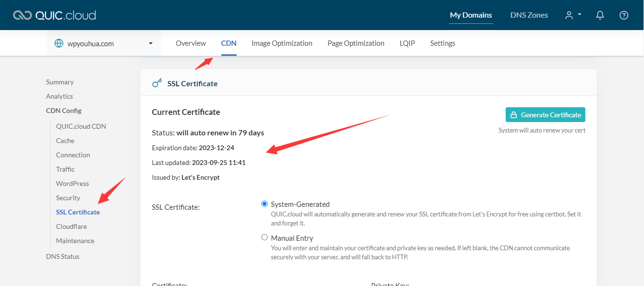Switch to the Page Optimization tab

pyautogui.click(x=356, y=43)
